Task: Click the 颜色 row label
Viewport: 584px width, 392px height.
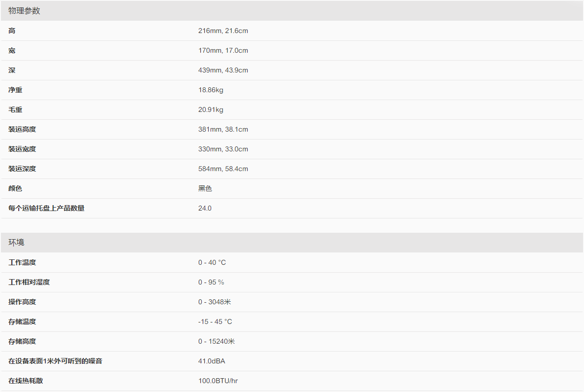Action: click(x=15, y=188)
